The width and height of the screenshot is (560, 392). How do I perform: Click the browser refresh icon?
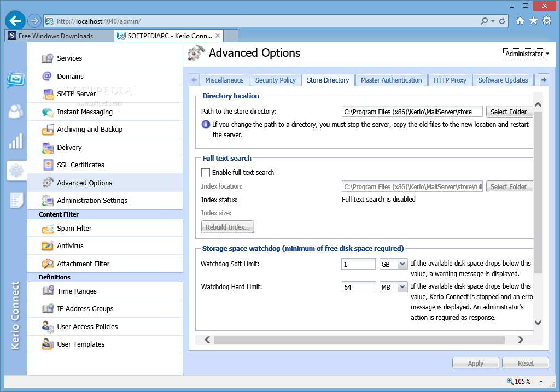[x=502, y=21]
